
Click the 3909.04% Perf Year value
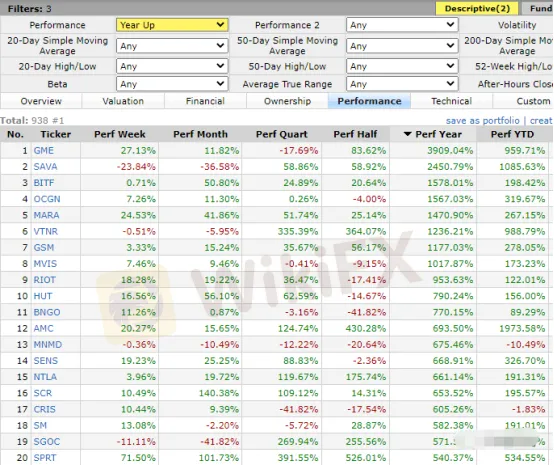[x=450, y=151]
